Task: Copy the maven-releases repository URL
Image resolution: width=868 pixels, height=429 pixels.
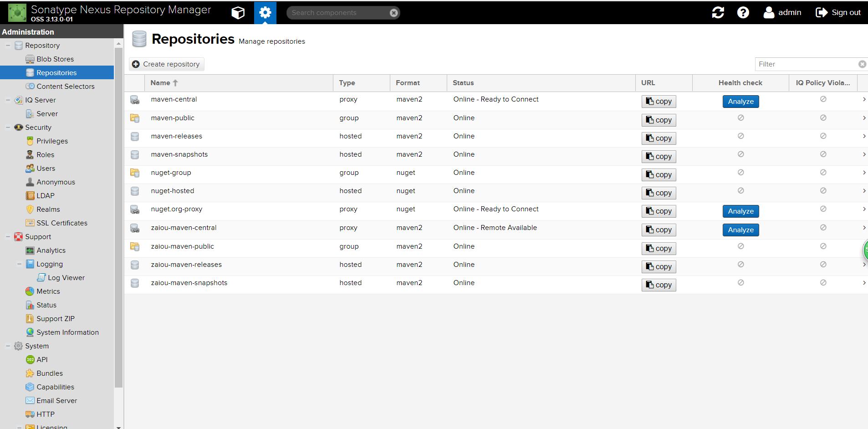Action: pos(659,138)
